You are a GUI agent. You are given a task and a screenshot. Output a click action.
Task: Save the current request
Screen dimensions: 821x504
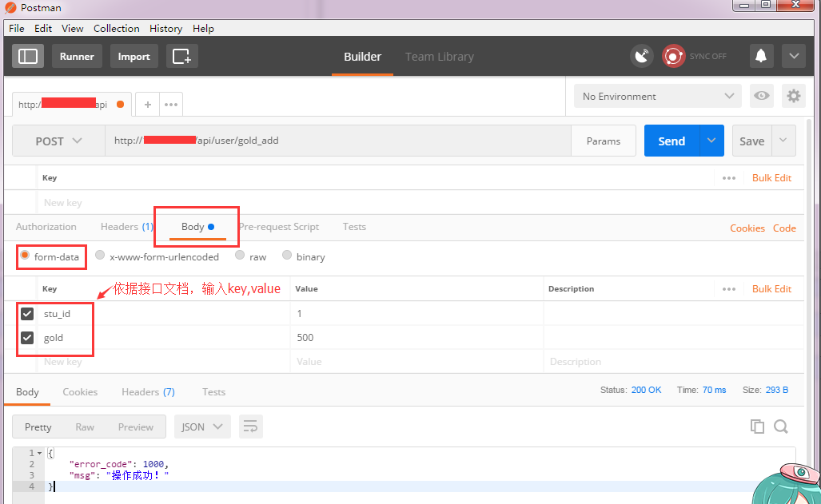pyautogui.click(x=752, y=141)
